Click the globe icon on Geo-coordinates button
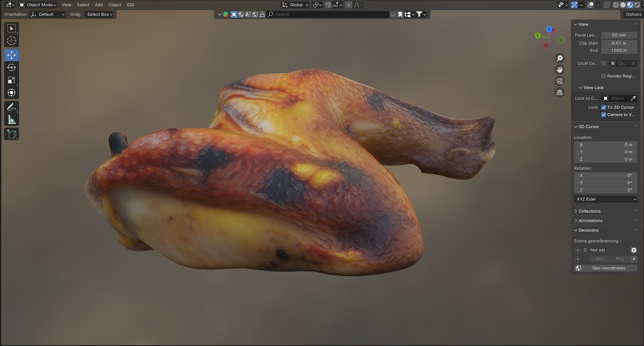 (578, 268)
